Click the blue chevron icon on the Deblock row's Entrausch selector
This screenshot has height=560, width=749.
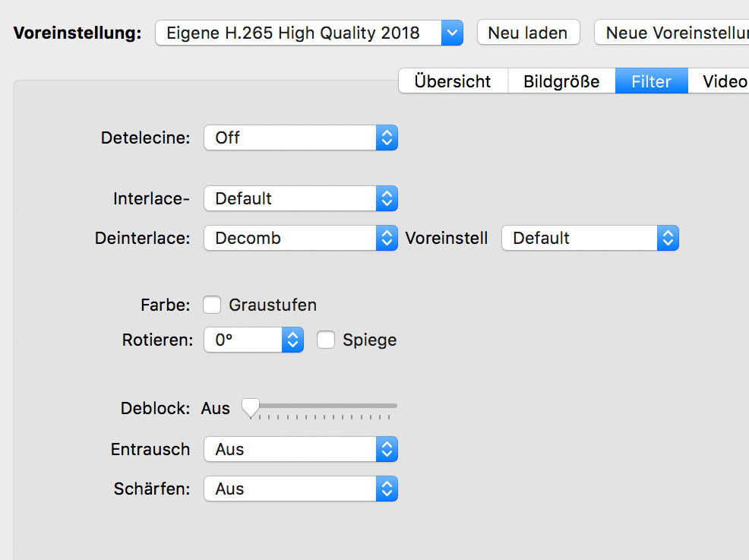tap(387, 449)
